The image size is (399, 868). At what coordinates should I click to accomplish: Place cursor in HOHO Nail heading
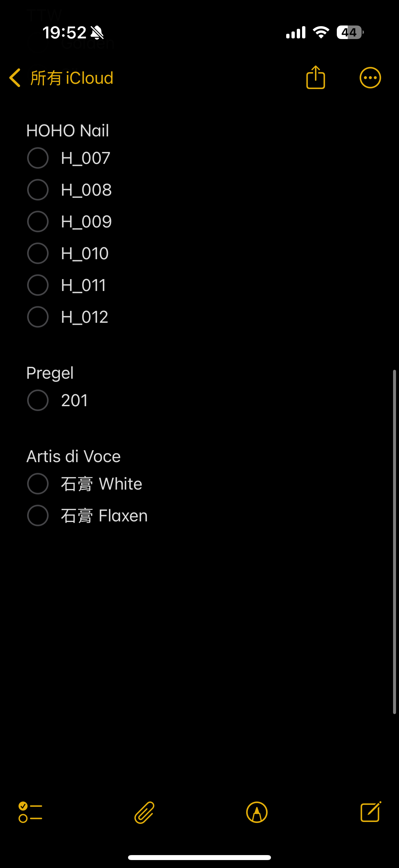click(x=68, y=130)
